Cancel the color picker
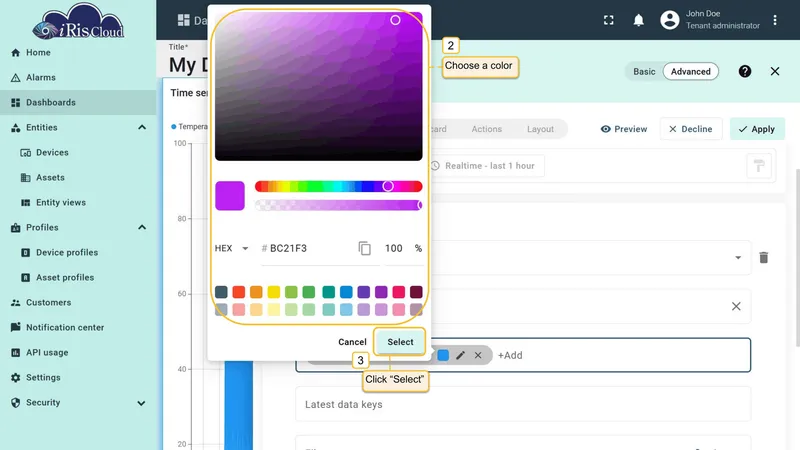This screenshot has width=800, height=450. (x=352, y=342)
